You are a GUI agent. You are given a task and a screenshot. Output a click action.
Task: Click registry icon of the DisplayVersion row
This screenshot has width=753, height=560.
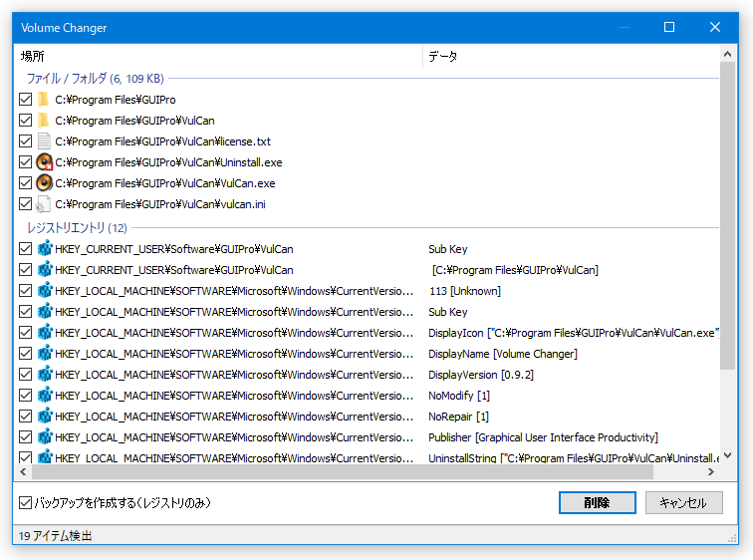[45, 374]
